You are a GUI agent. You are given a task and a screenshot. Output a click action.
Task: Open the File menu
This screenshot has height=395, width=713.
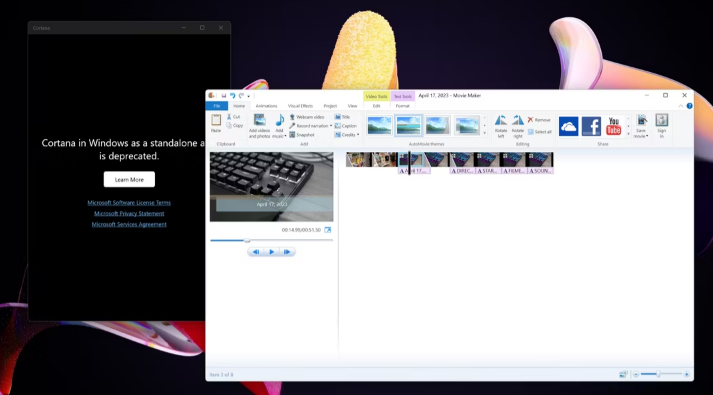click(x=217, y=106)
